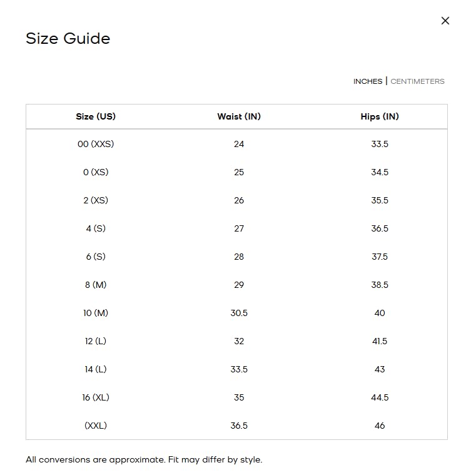The image size is (476, 475).
Task: Pick the 4 (S) size label
Action: coord(96,228)
